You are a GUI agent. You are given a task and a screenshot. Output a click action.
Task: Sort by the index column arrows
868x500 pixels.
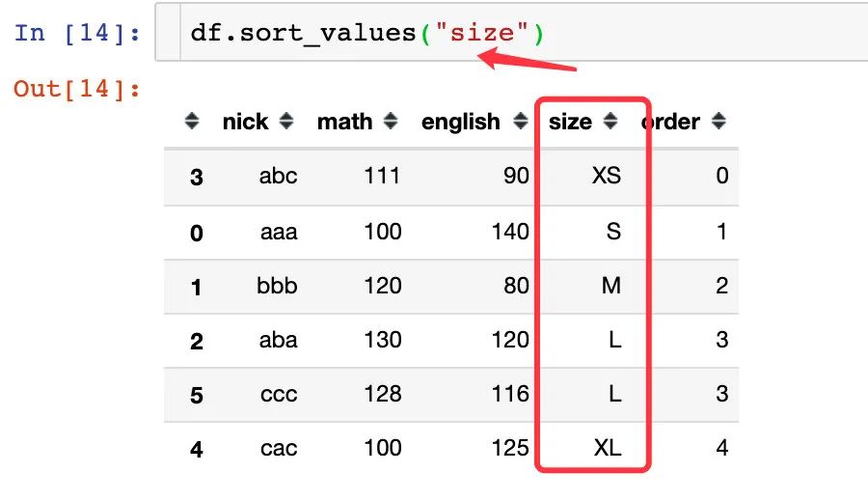pyautogui.click(x=192, y=121)
